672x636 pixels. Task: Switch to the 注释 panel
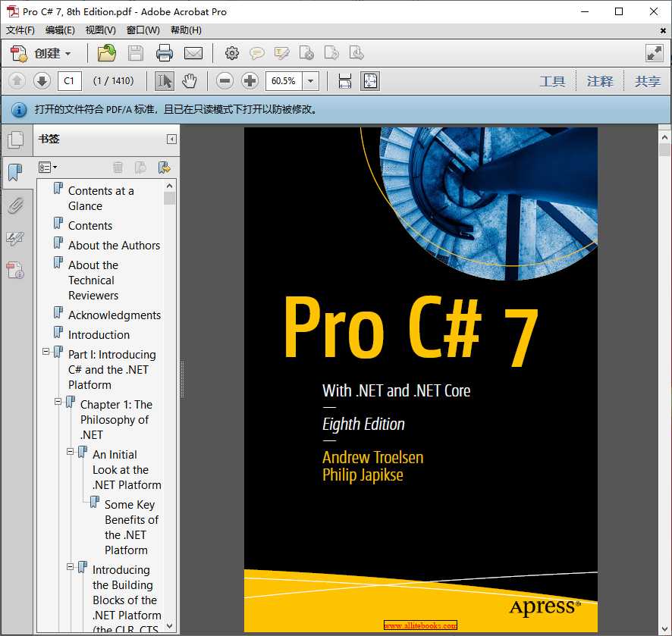tap(600, 80)
